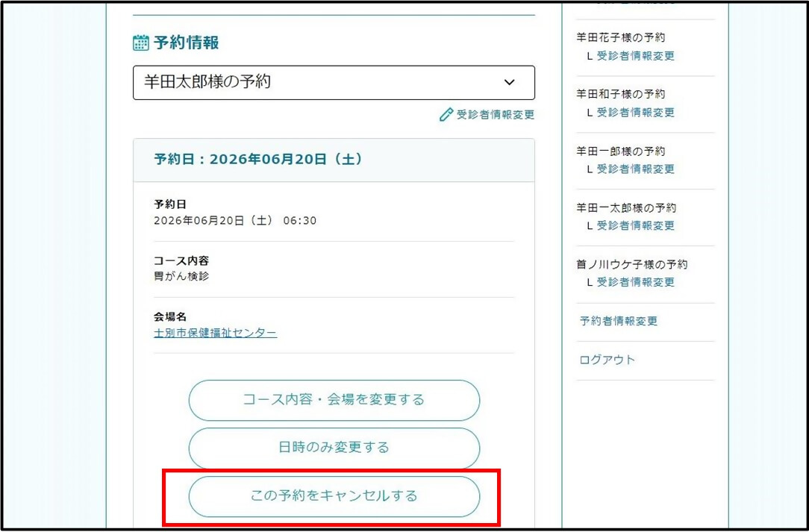Click この予約をキャンセルする button
The height and width of the screenshot is (532, 809).
(334, 496)
